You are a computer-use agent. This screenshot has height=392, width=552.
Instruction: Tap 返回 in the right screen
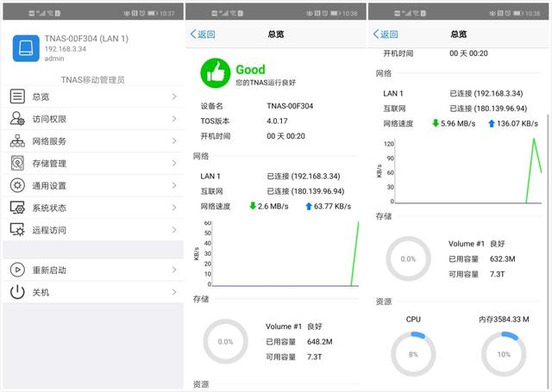[x=386, y=34]
